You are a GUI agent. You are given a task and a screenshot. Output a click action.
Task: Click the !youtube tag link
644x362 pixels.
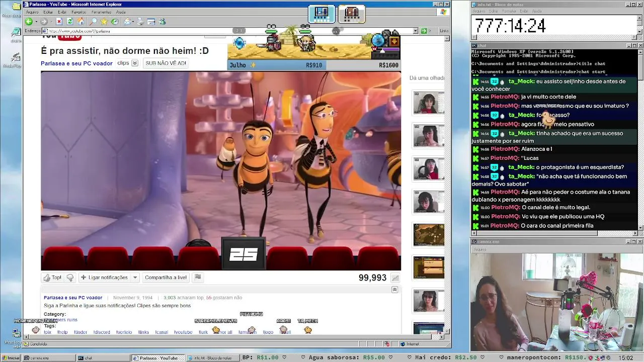click(x=183, y=332)
